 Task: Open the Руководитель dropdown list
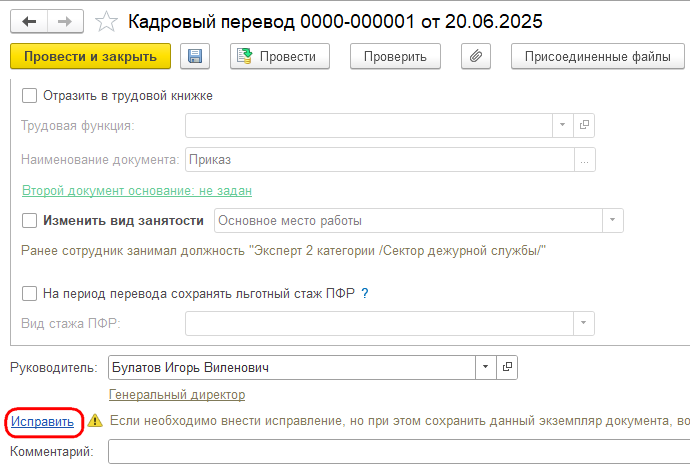485,367
